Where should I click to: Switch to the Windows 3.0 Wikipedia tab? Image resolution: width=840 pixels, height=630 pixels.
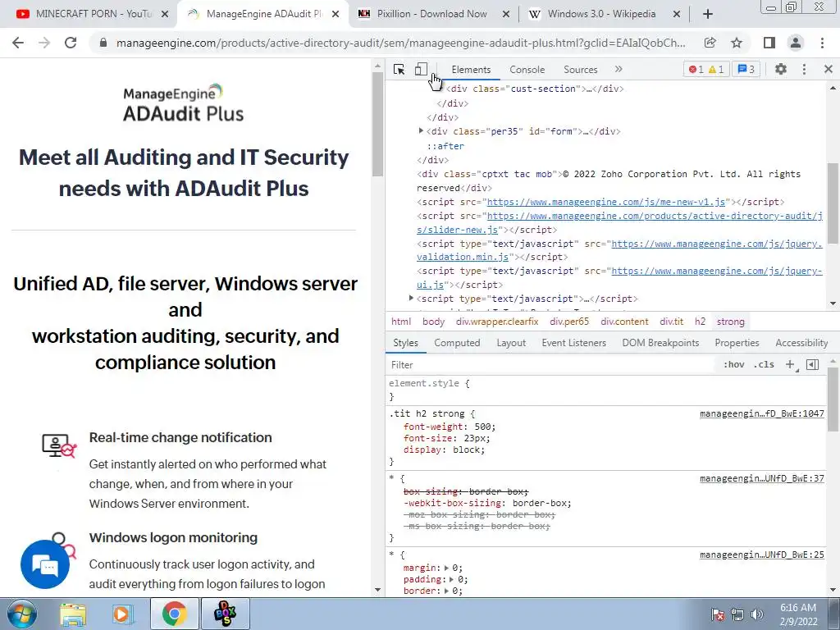pos(601,14)
